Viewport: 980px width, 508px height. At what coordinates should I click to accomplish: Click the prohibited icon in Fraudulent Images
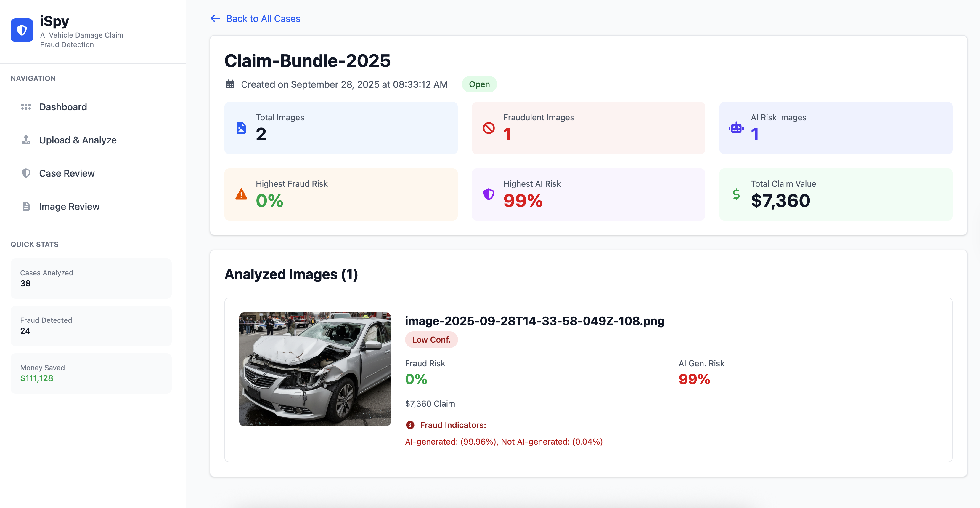click(489, 128)
